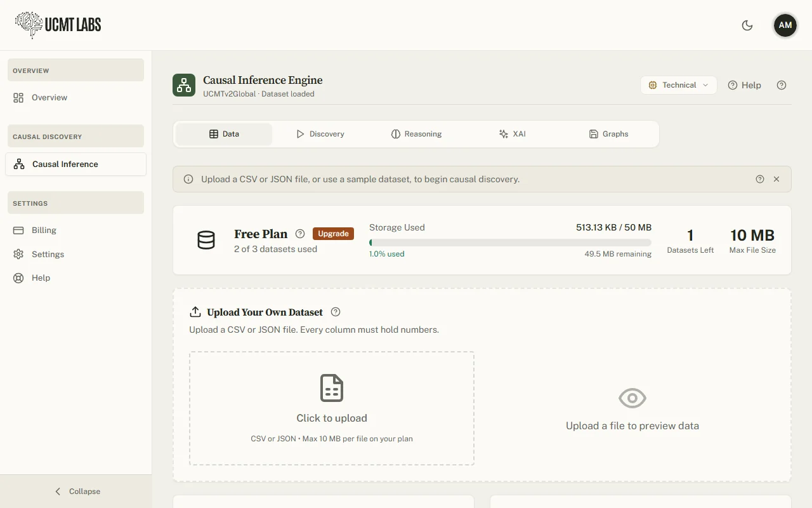Click the question mark icon beside header Help
This screenshot has height=508, width=812.
pyautogui.click(x=782, y=85)
